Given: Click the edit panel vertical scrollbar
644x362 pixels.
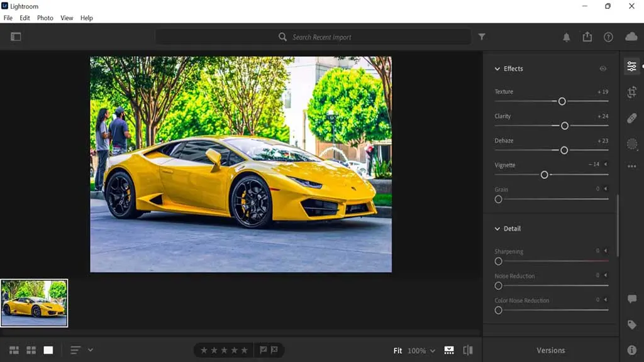Looking at the screenshot, I should [x=618, y=226].
